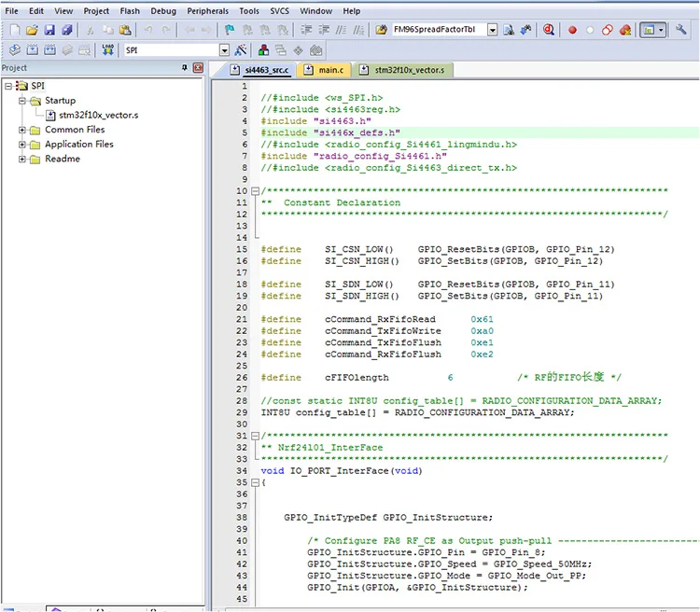This screenshot has height=612, width=700.
Task: Open the Peripherals menu
Action: (207, 10)
